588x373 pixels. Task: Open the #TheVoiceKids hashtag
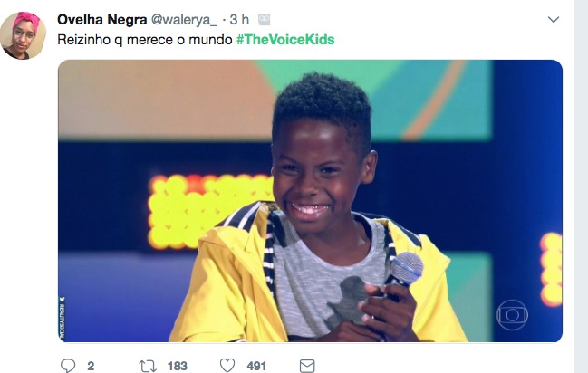[x=285, y=40]
